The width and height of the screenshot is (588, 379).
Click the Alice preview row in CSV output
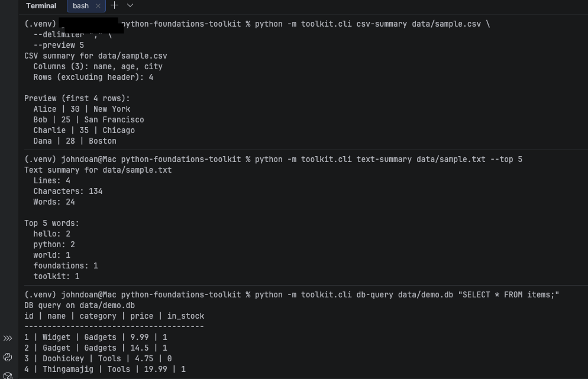tap(83, 109)
